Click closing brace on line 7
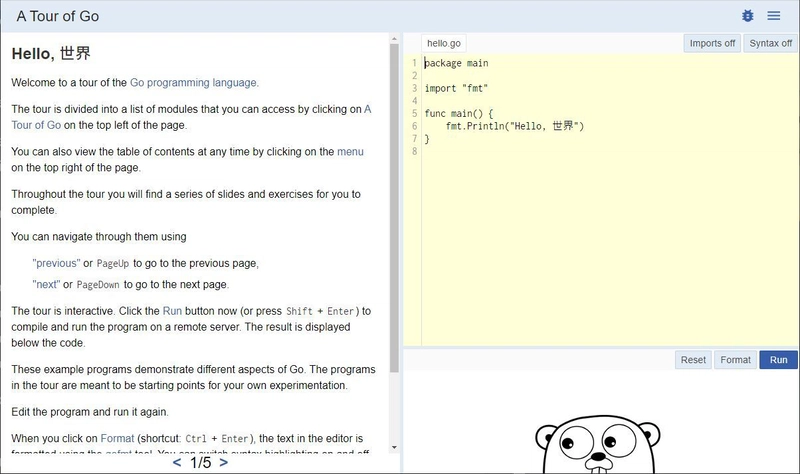Screen dimensions: 800x474 tap(427, 139)
